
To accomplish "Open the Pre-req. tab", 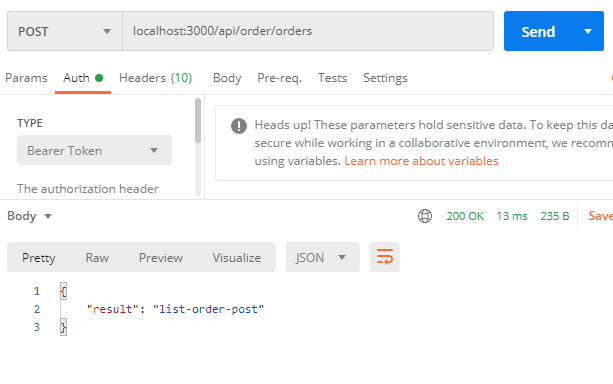I will tap(280, 78).
